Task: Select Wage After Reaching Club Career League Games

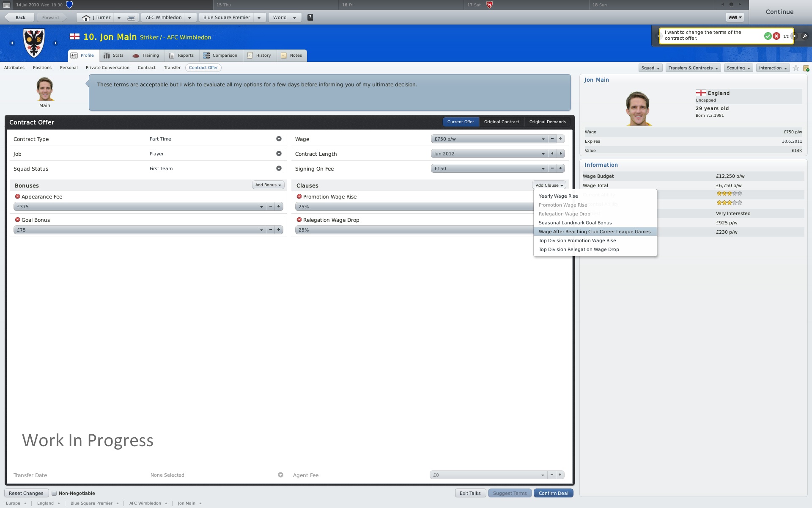Action: pyautogui.click(x=594, y=232)
